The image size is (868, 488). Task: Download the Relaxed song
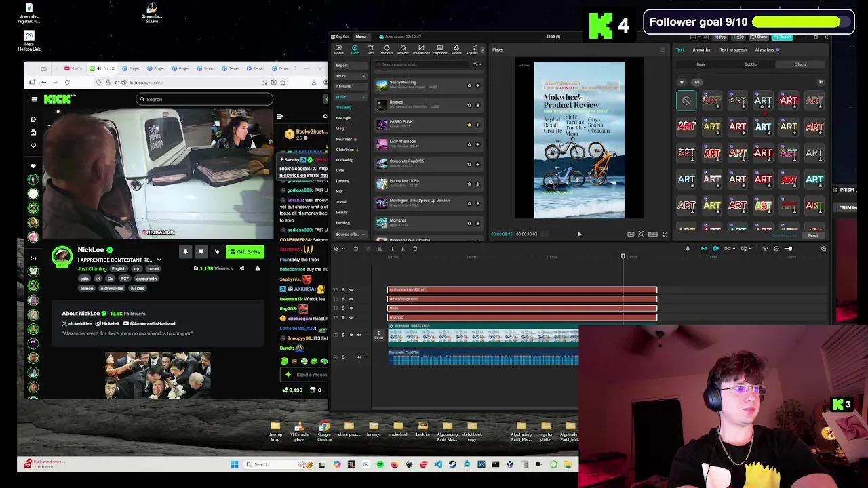coord(477,105)
